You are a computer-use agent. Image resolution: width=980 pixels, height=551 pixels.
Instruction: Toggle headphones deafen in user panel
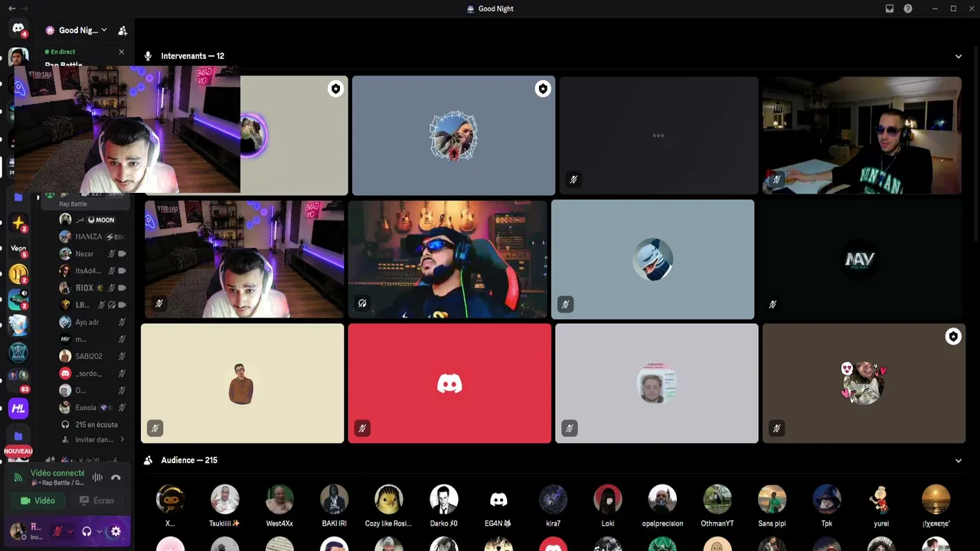(x=87, y=531)
